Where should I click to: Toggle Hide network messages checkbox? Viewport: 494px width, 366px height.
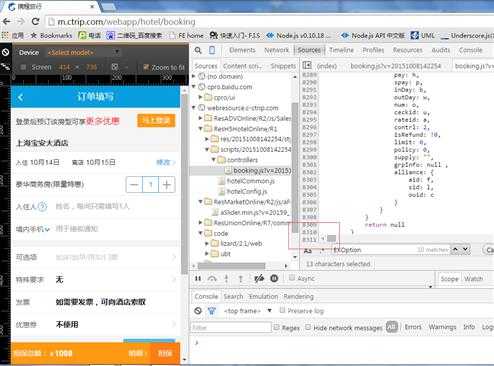click(308, 327)
